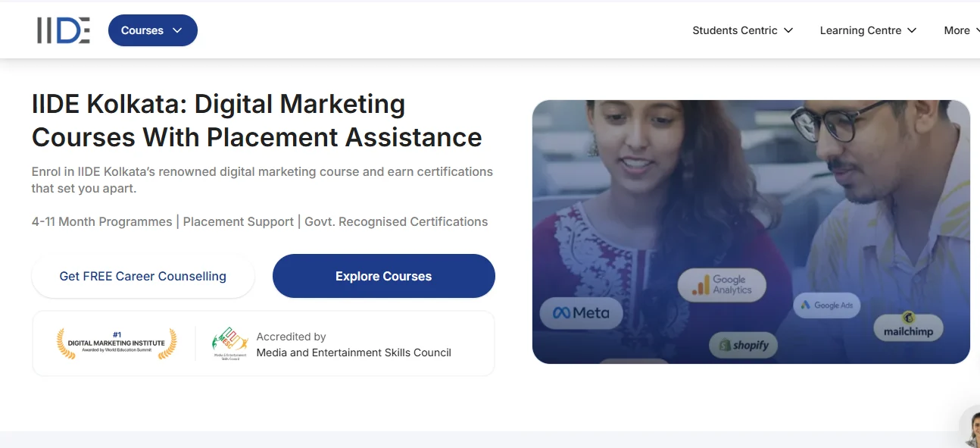Click the Google Analytics badge in the image
The width and height of the screenshot is (980, 448).
click(722, 284)
